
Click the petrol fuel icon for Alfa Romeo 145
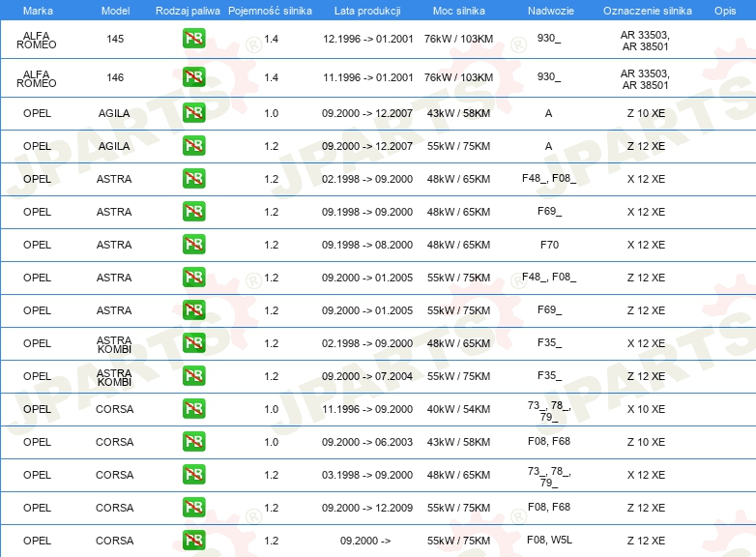coord(193,39)
